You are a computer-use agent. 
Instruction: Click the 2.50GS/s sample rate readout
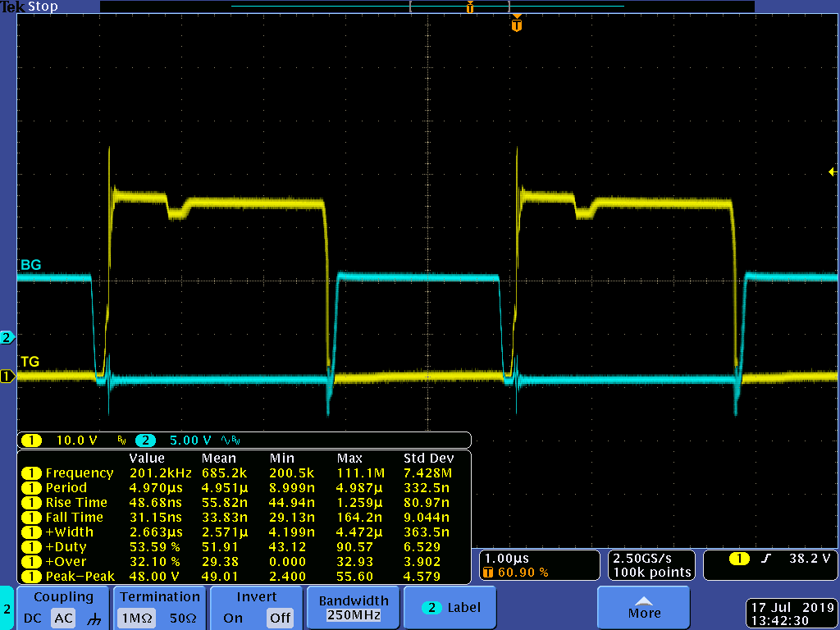(641, 559)
